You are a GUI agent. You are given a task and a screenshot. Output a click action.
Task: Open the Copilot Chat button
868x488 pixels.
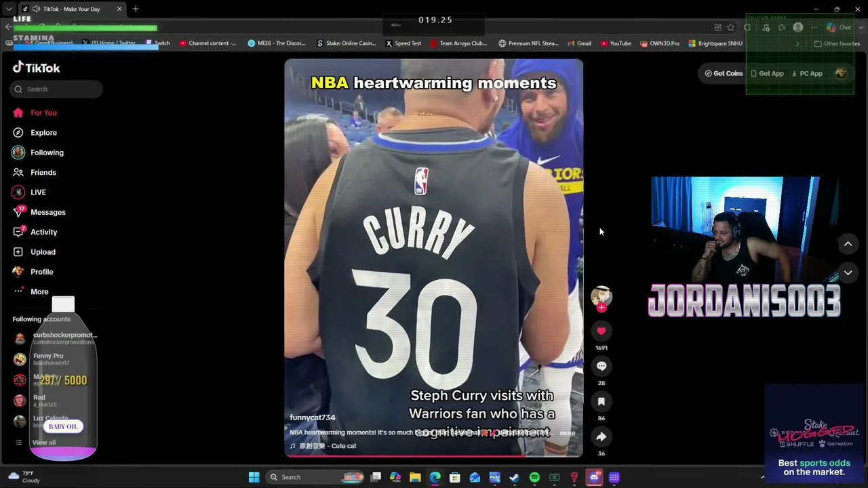click(838, 28)
